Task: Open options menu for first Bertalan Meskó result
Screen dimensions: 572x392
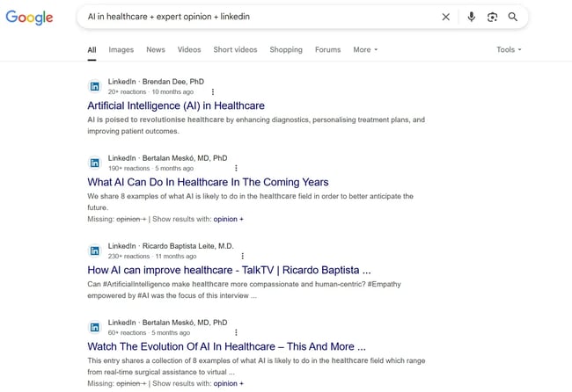Action: (x=236, y=168)
